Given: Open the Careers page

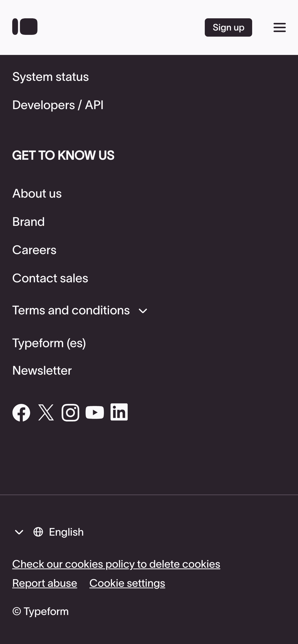Looking at the screenshot, I should coord(34,250).
